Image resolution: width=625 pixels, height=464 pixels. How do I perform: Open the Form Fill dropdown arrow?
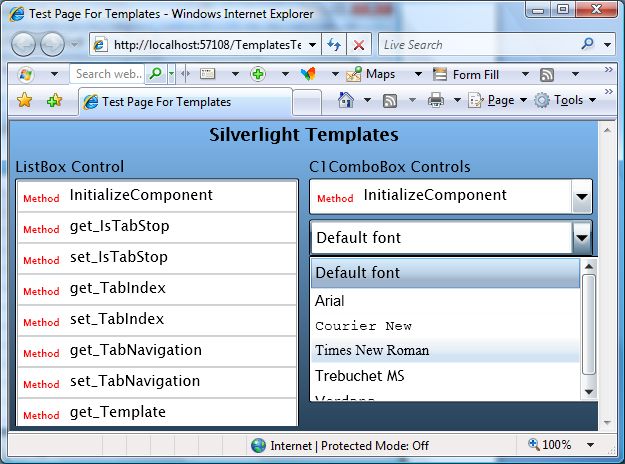pos(525,74)
